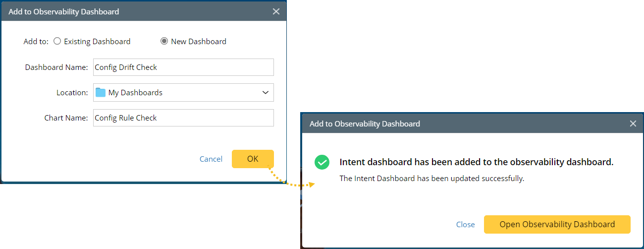Image resolution: width=644 pixels, height=249 pixels.
Task: Focus the Dashboard Name input field
Action: click(183, 67)
